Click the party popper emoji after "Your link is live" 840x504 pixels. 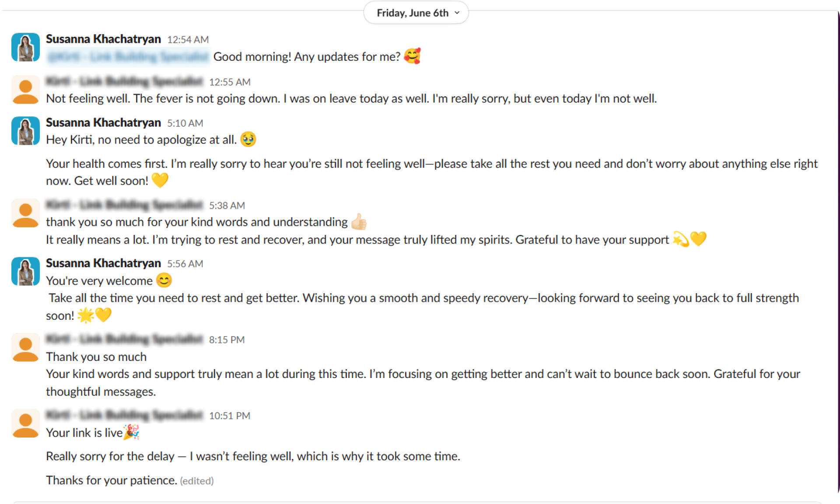[131, 432]
